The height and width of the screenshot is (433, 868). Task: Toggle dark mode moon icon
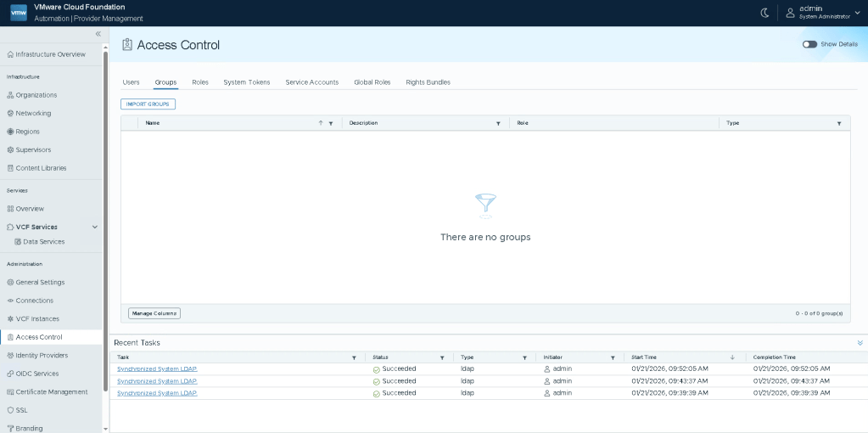pyautogui.click(x=764, y=13)
